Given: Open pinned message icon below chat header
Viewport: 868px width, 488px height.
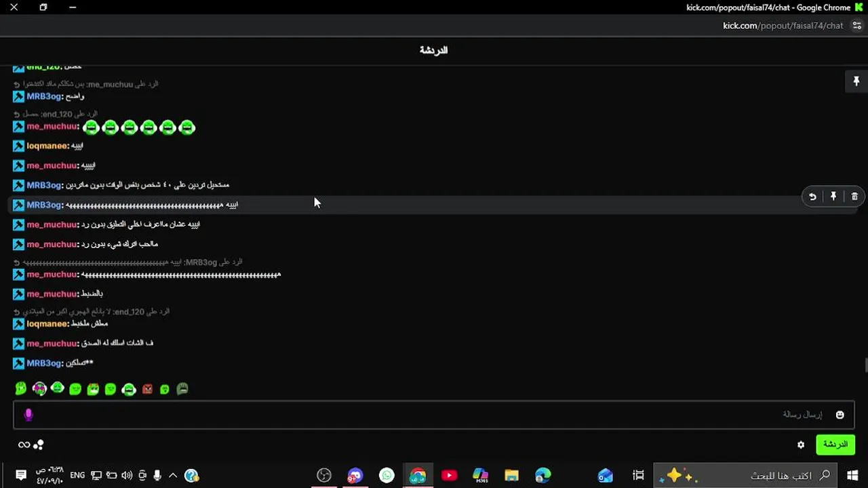Looking at the screenshot, I should click(x=856, y=81).
